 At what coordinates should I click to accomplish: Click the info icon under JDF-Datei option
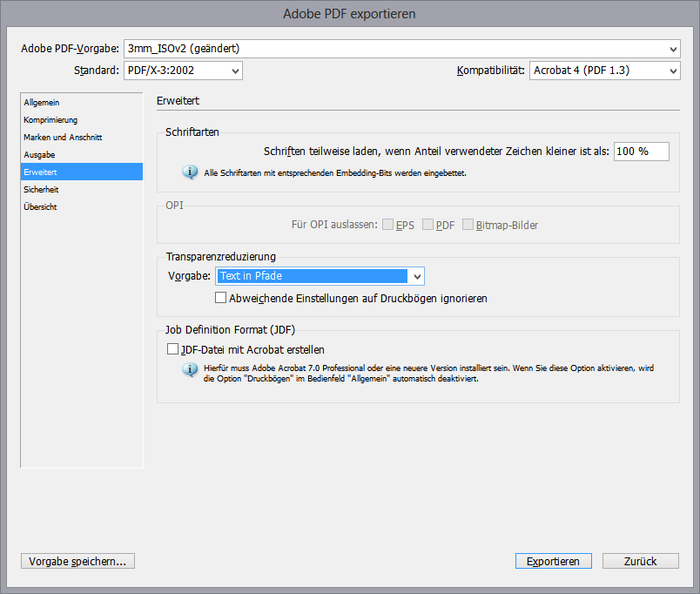click(189, 370)
